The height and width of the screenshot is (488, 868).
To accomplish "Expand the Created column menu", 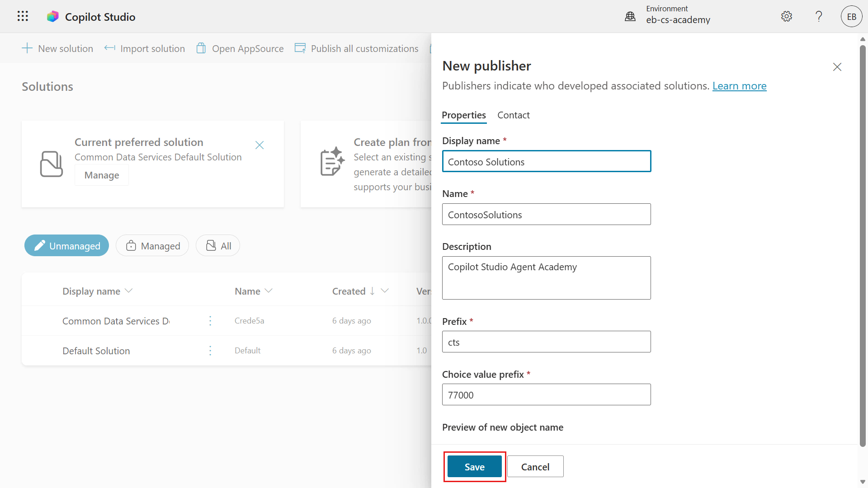I will pyautogui.click(x=385, y=291).
